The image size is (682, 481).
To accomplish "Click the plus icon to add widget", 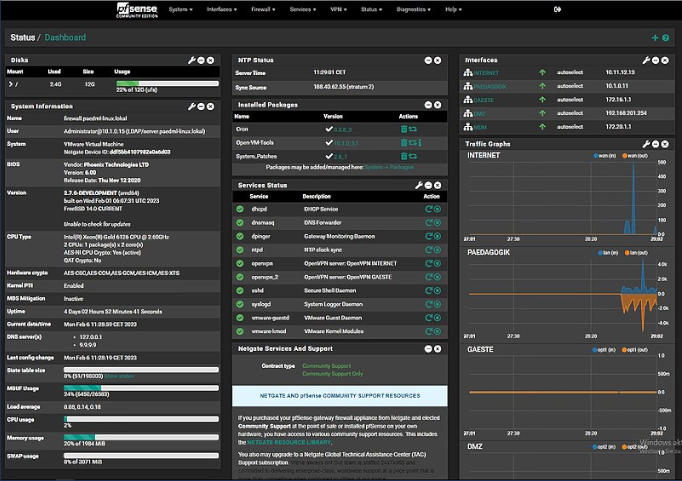I will [655, 38].
